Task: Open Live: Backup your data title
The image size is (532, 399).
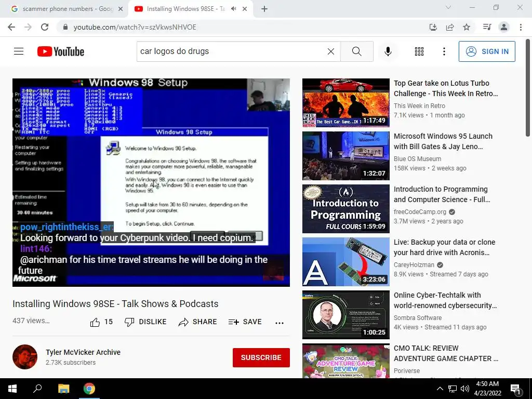Action: point(445,247)
